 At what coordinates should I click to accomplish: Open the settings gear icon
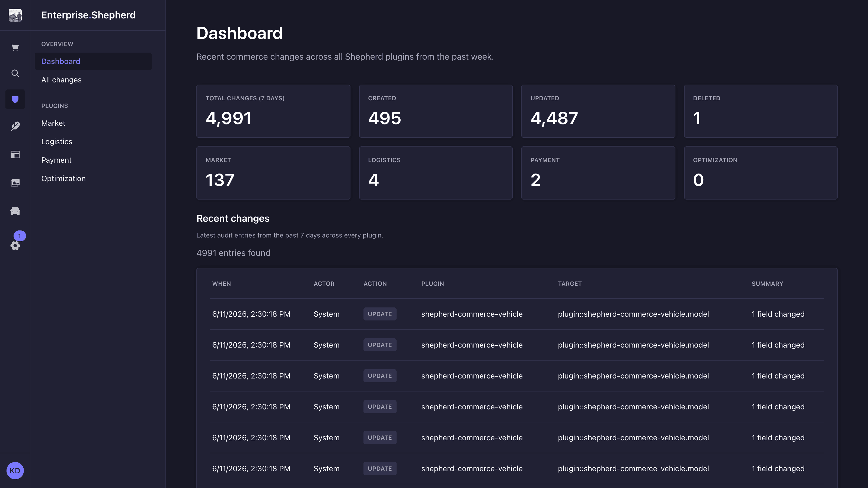click(x=15, y=246)
